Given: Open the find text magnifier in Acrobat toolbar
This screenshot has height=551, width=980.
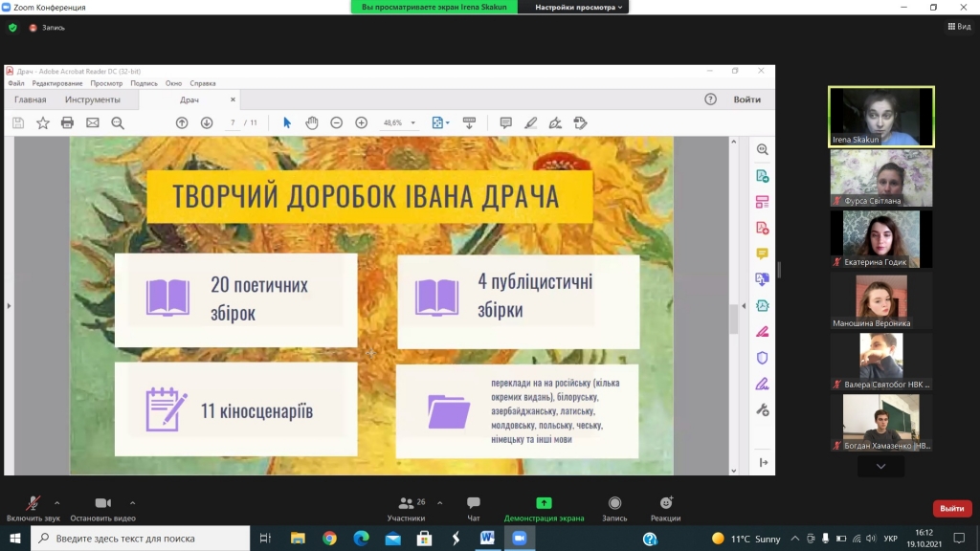Looking at the screenshot, I should pos(118,123).
